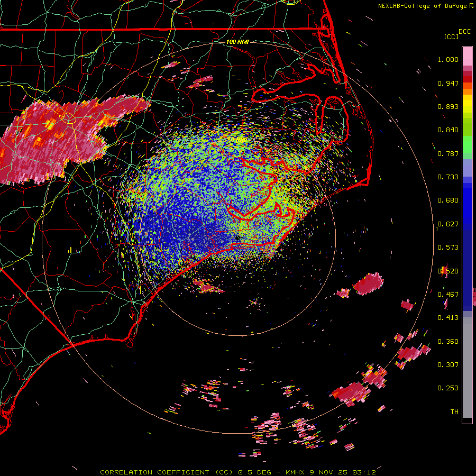Image resolution: width=476 pixels, height=476 pixels.
Task: Click the "TH" threshold label
Action: pyautogui.click(x=454, y=412)
